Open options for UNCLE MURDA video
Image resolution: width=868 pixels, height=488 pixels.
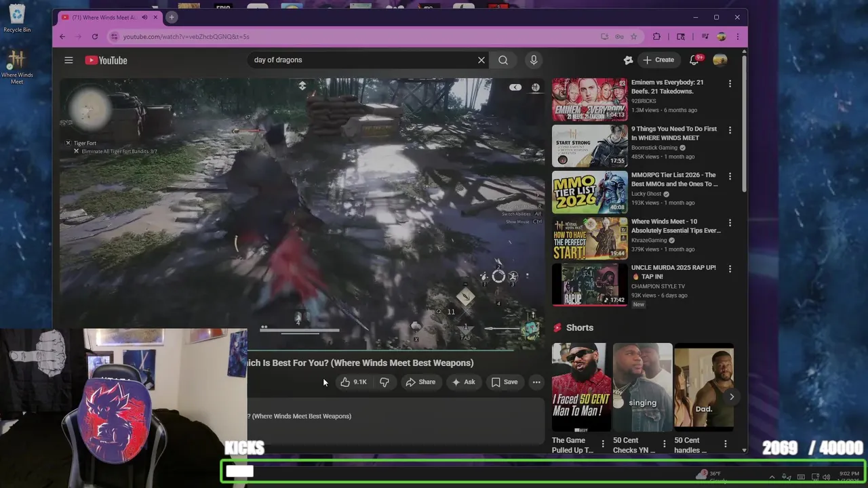[730, 269]
